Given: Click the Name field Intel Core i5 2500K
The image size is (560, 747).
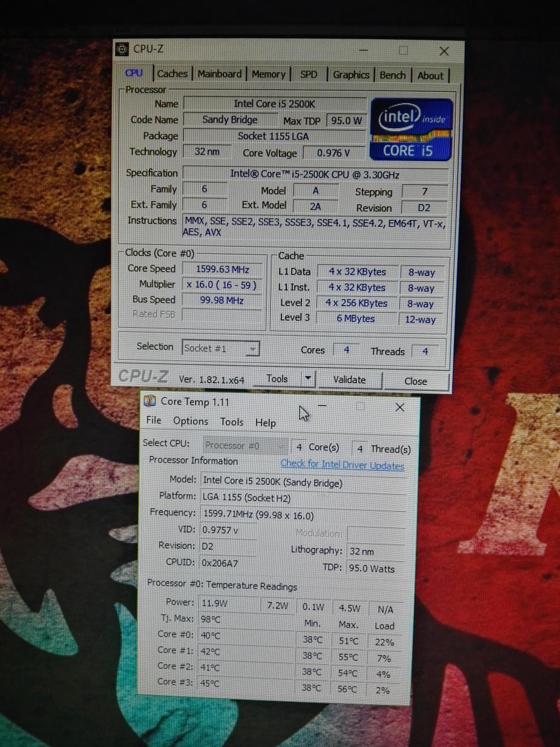Looking at the screenshot, I should tap(274, 104).
